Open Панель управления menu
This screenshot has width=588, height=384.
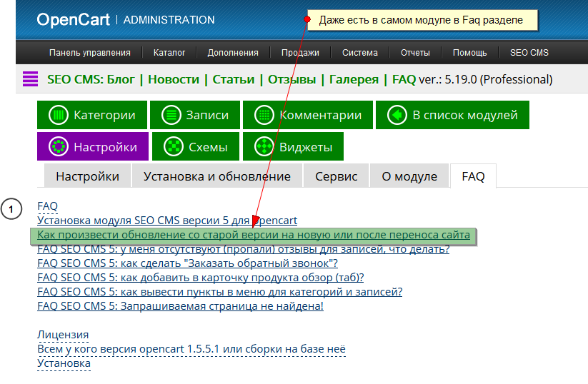(x=89, y=52)
